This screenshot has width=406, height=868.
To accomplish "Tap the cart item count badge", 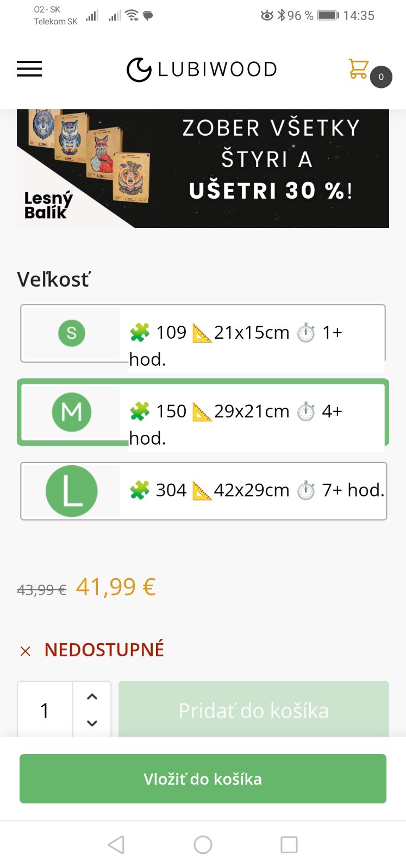I will click(381, 77).
